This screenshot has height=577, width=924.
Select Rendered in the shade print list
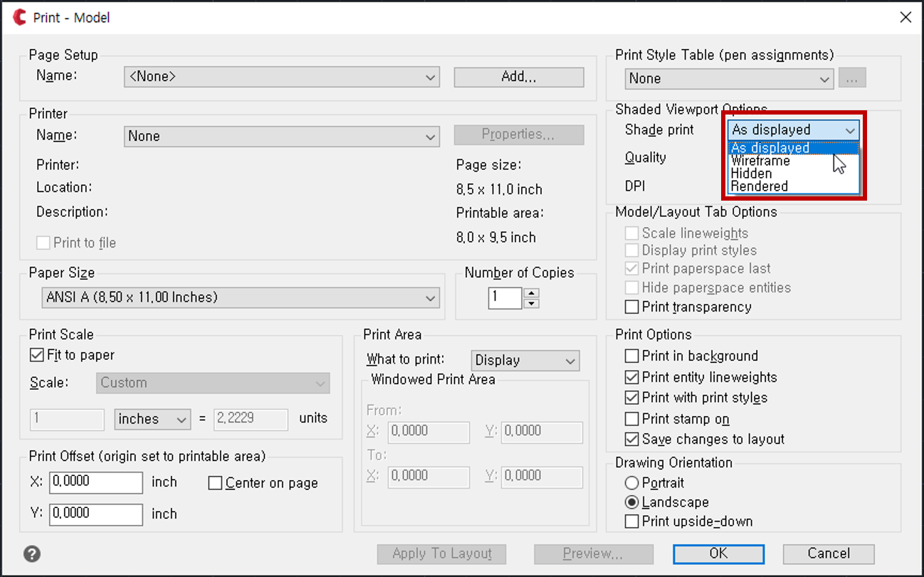click(759, 186)
